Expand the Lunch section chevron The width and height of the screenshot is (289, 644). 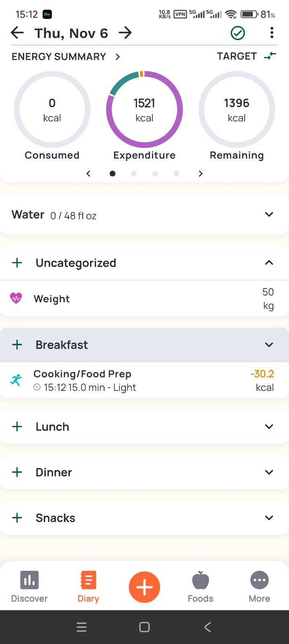coord(269,427)
